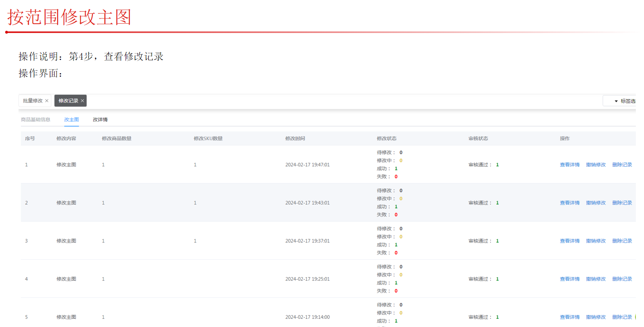Open 查看详情 for record 2
Screen dimensions: 644x327
tap(570, 203)
